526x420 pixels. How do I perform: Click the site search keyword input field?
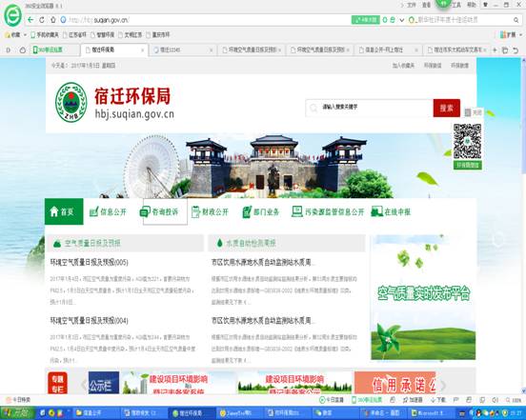(x=370, y=108)
